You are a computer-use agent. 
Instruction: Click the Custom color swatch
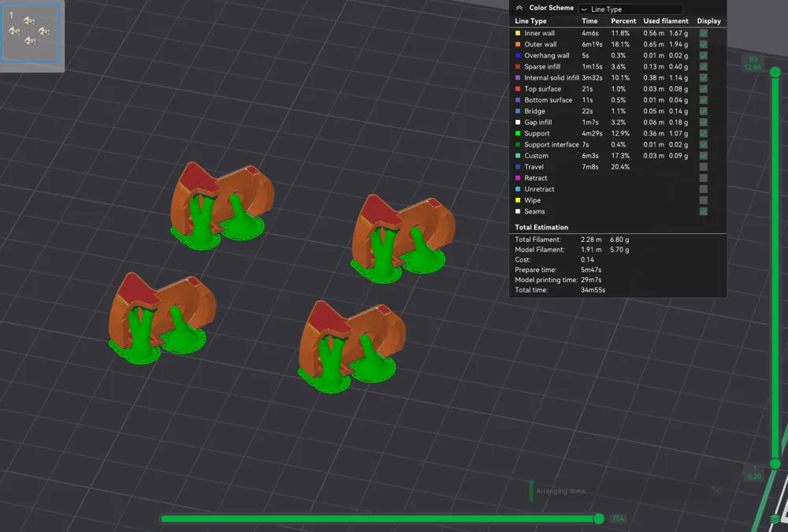518,156
